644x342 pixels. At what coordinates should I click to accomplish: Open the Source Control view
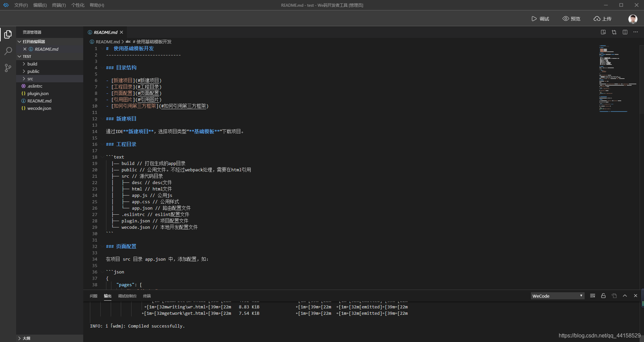pos(8,68)
